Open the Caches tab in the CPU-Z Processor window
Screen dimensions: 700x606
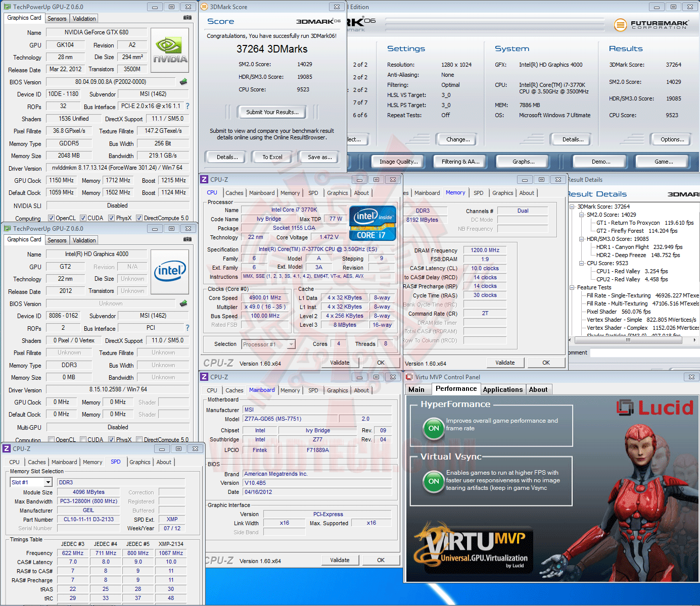[x=235, y=193]
